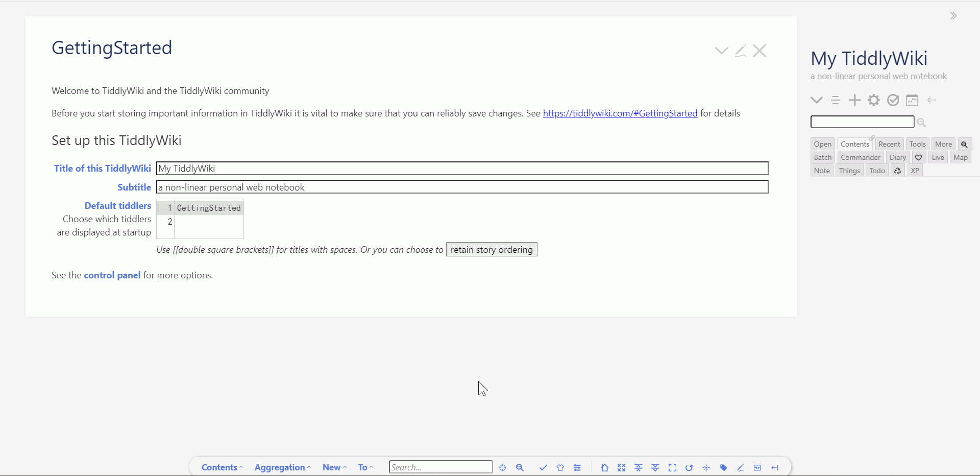
Task: Switch to the Todo sidebar tab
Action: coord(877,171)
